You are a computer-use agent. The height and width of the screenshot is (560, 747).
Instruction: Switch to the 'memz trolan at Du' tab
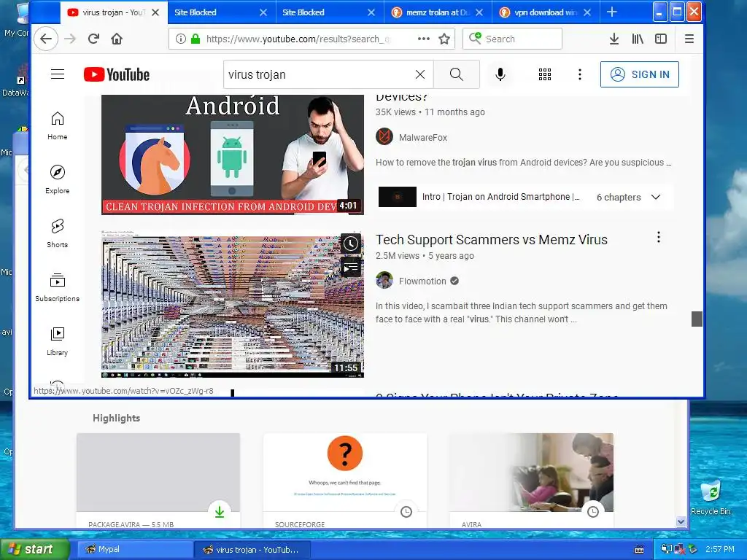pos(437,12)
